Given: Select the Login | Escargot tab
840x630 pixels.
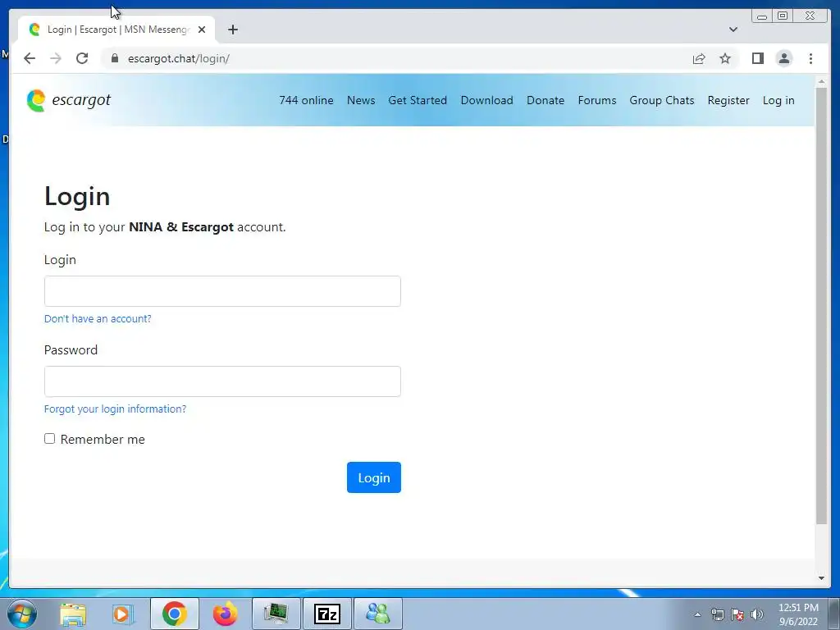Looking at the screenshot, I should pos(116,30).
